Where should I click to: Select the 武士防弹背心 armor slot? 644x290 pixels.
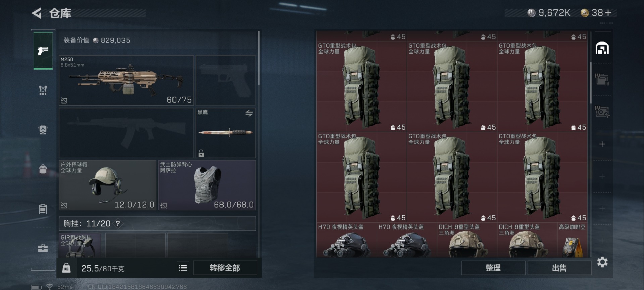207,185
